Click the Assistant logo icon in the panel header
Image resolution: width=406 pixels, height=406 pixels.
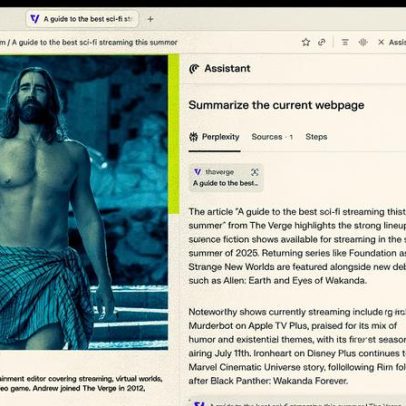194,69
